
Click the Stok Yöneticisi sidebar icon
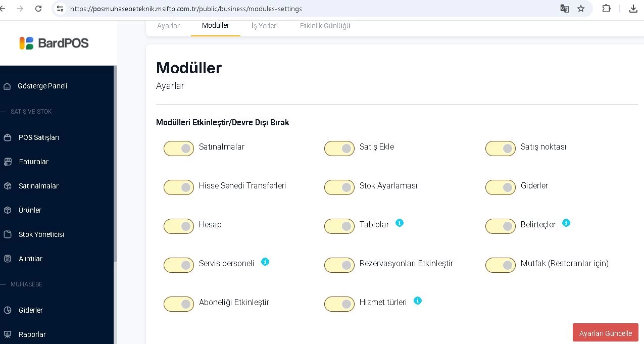point(7,234)
